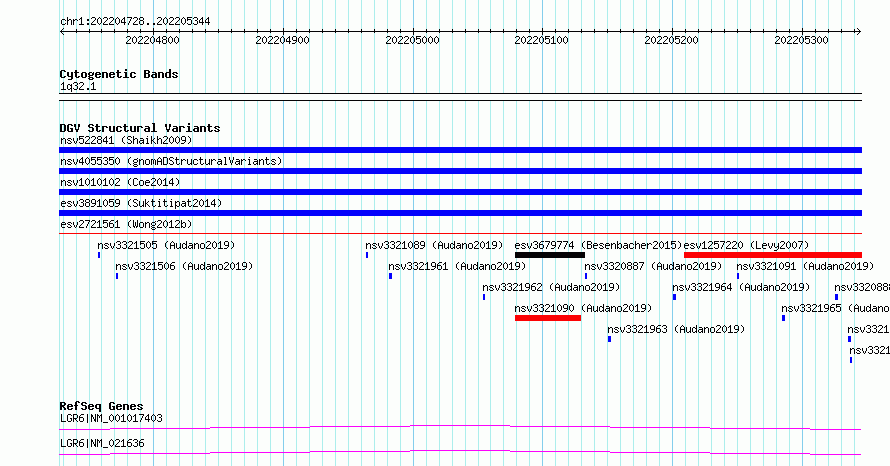Select the blue bar under esv3891059
The height and width of the screenshot is (466, 890).
[460, 213]
